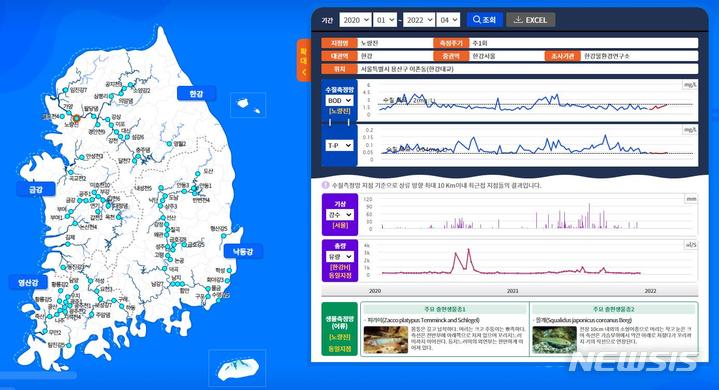Click the 지점명 value field 노량진
Image resolution: width=719 pixels, height=390 pixels.
click(x=395, y=43)
